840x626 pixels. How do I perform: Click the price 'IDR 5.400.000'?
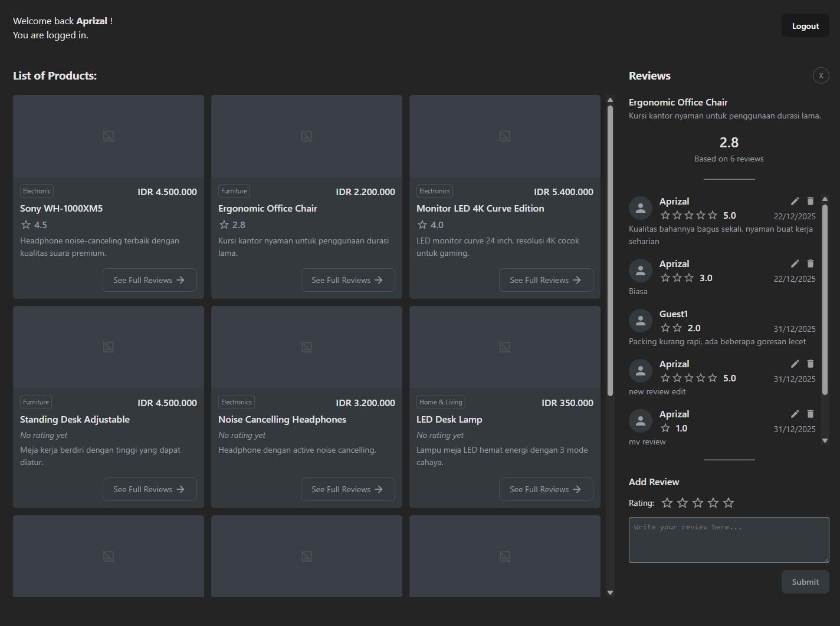[x=563, y=192]
